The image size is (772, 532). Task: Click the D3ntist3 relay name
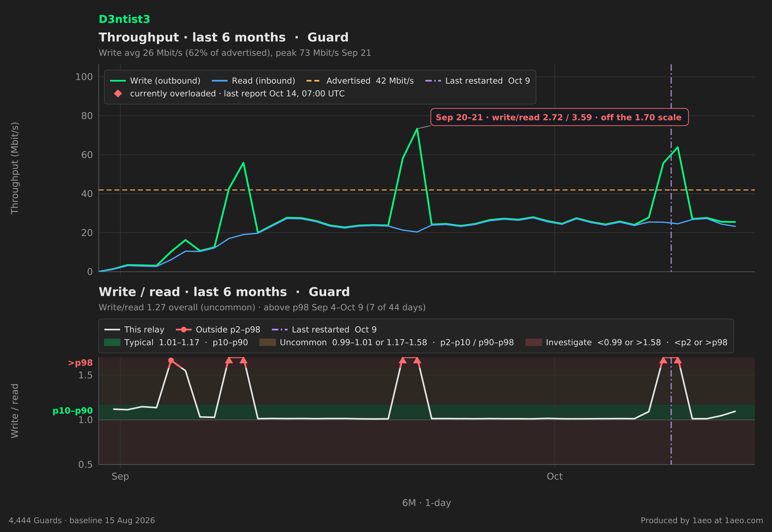[124, 19]
